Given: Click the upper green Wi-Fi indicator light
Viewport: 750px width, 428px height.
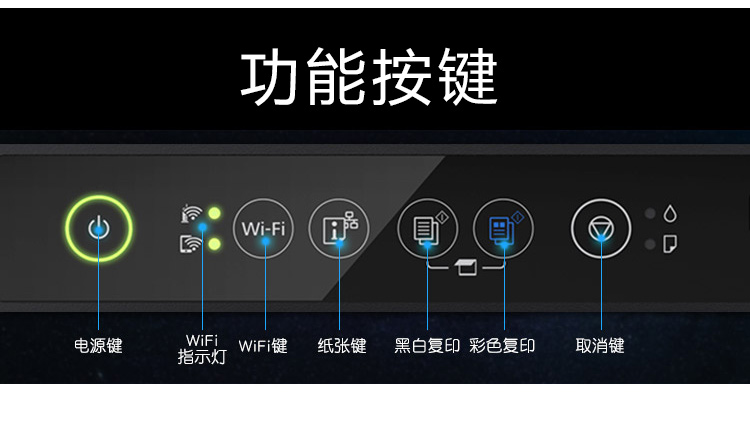Looking at the screenshot, I should [215, 213].
